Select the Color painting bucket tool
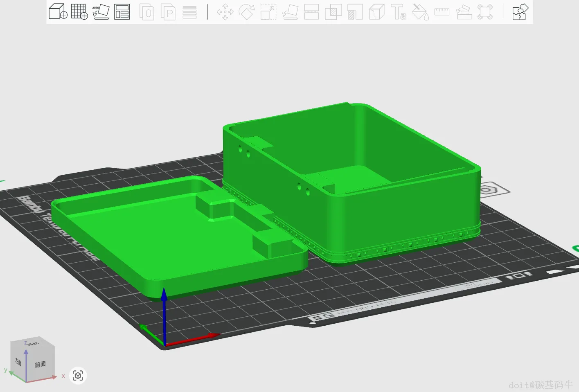 (x=420, y=12)
